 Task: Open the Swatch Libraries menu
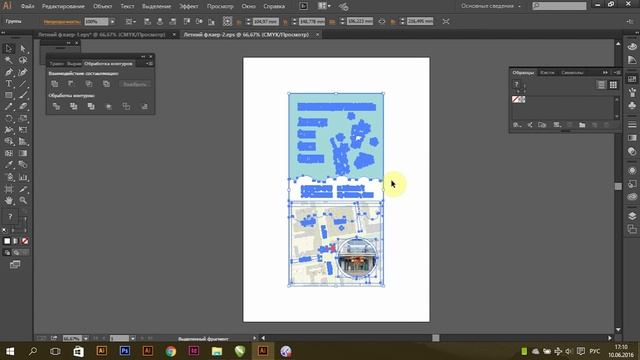517,125
